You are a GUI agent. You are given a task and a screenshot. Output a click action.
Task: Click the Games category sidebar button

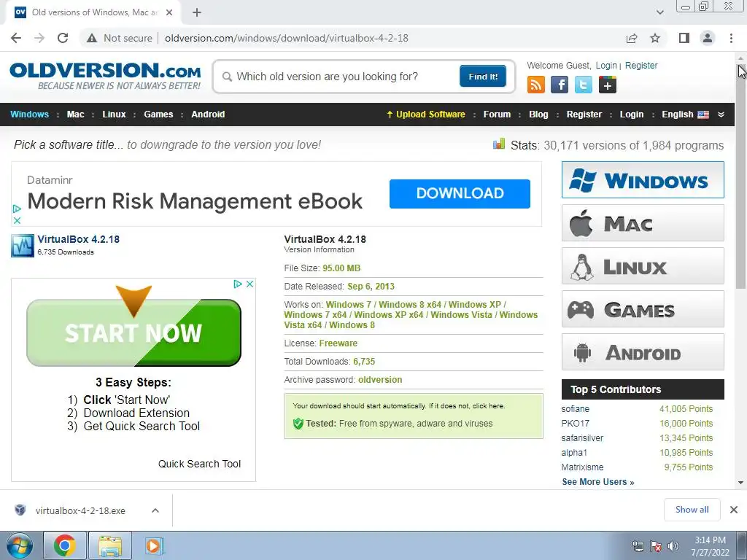pos(643,309)
